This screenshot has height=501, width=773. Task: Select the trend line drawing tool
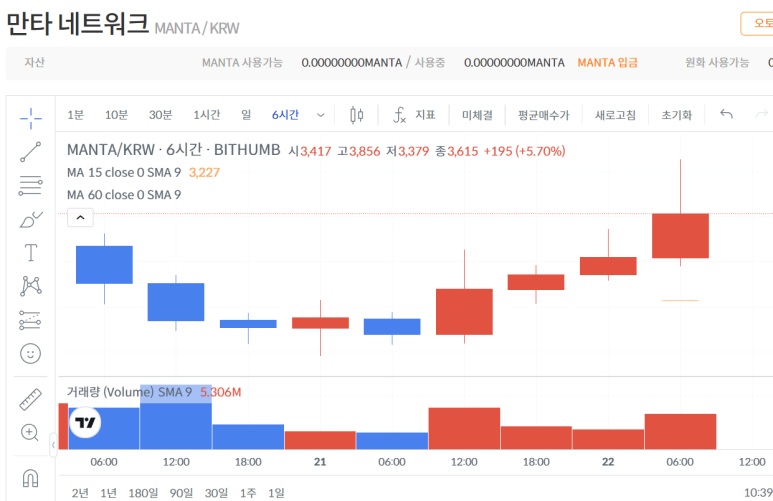(x=31, y=152)
